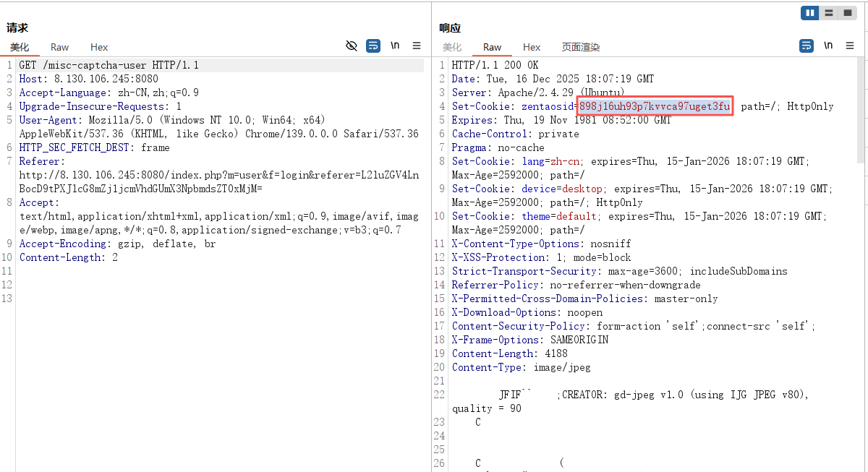
Task: Switch to response 页面渲染 tab
Action: (x=581, y=47)
